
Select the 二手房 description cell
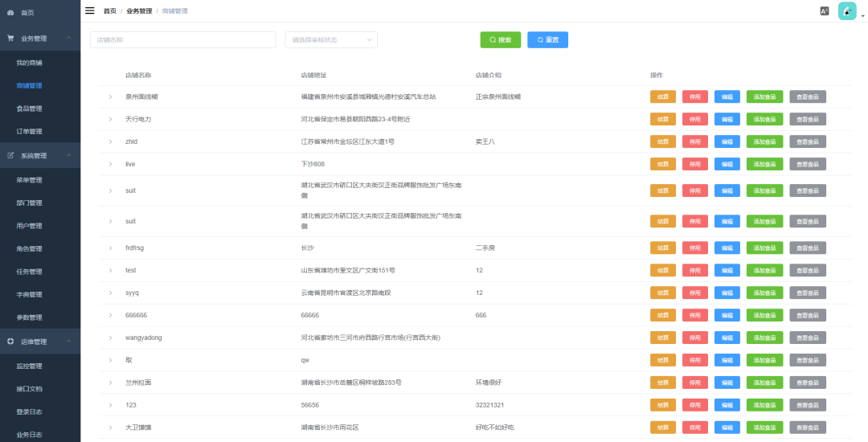pos(485,248)
